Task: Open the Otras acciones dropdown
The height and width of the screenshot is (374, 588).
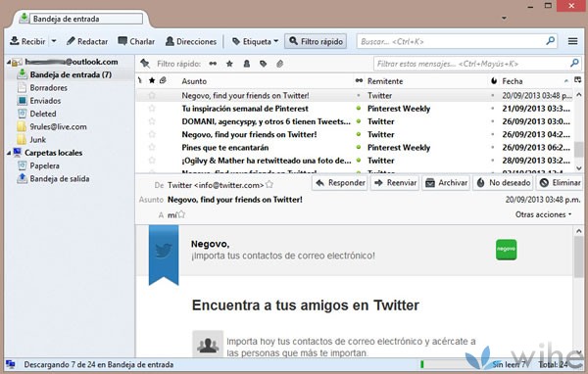Action: [543, 214]
